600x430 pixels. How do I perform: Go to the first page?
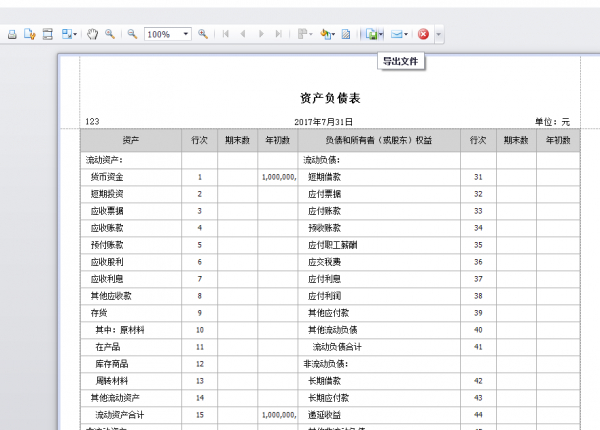click(226, 34)
